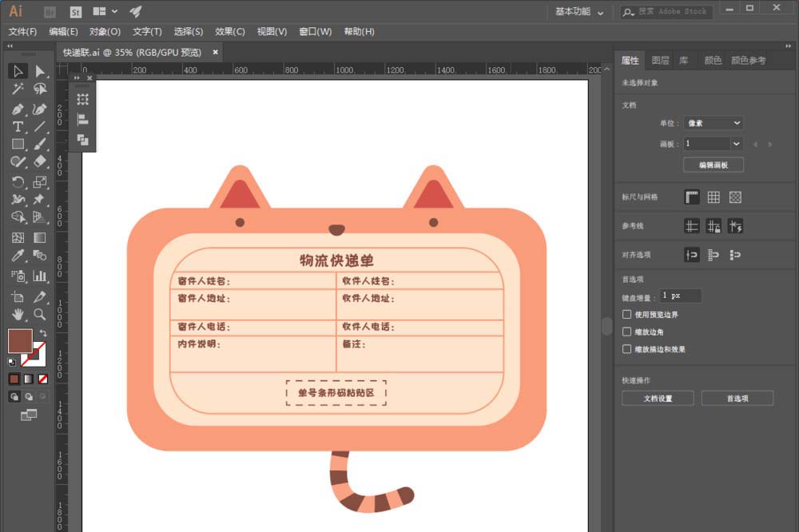
Task: Open the Transform icon in floating panel
Action: pos(82,99)
